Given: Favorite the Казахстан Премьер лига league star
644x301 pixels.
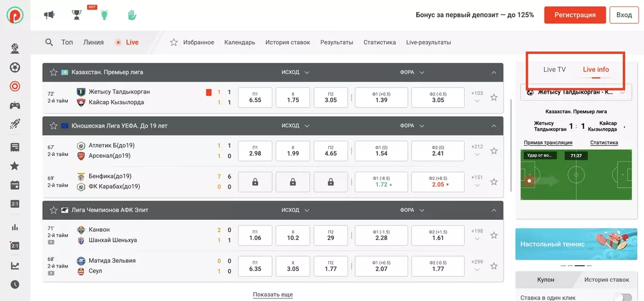Looking at the screenshot, I should (x=55, y=72).
